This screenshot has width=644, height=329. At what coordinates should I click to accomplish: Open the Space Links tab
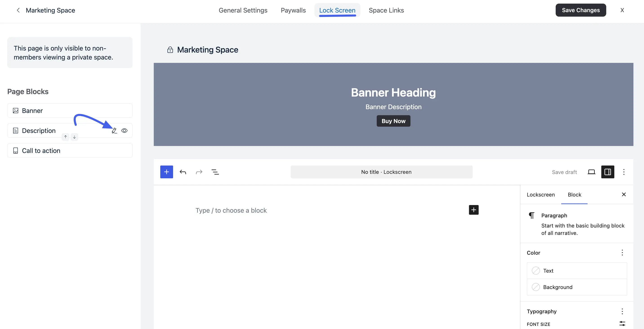point(386,10)
